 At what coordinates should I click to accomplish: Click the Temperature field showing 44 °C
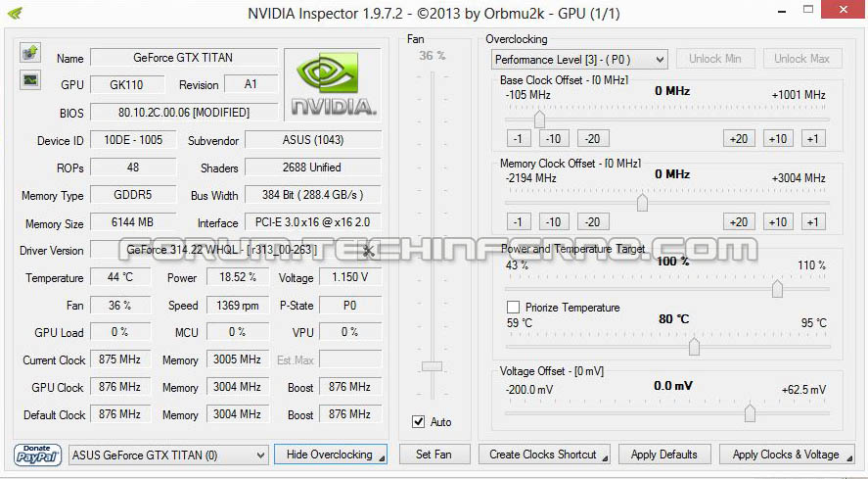point(120,277)
